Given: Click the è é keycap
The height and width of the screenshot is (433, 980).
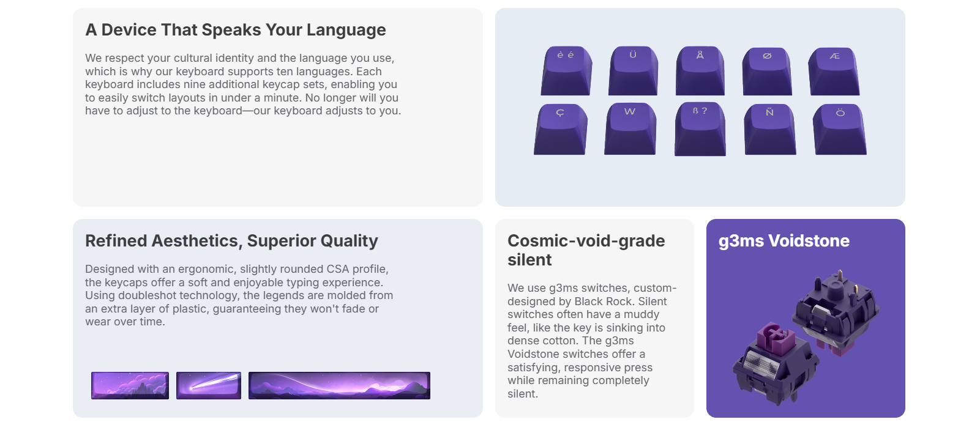Looking at the screenshot, I should pyautogui.click(x=566, y=71).
